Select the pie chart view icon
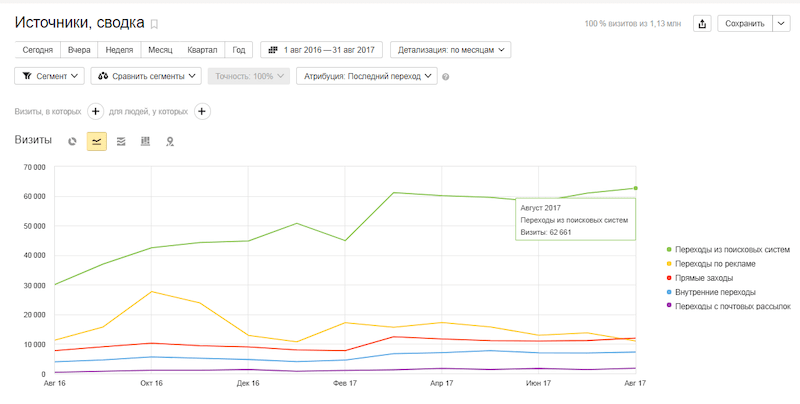 tap(72, 142)
